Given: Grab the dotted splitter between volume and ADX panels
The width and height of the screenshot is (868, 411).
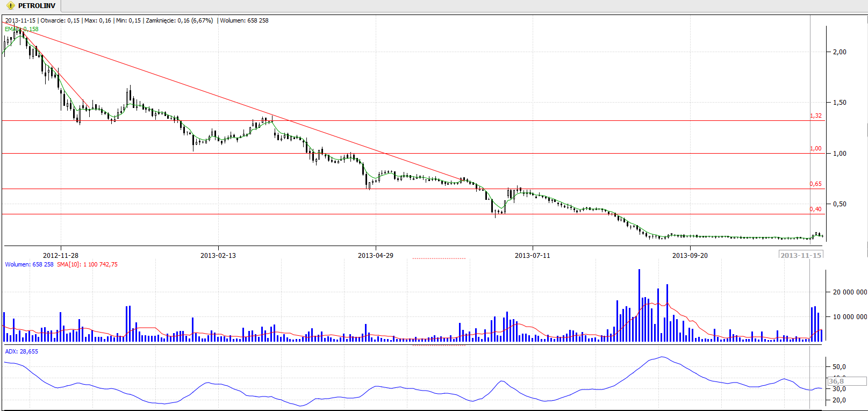Looking at the screenshot, I should 439,345.
